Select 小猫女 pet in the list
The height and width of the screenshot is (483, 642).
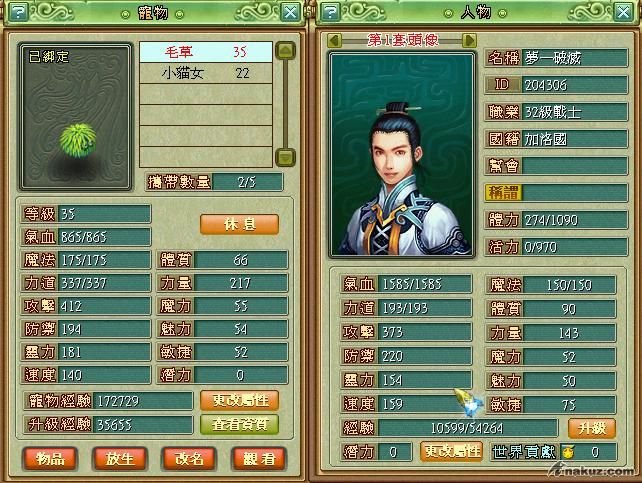(206, 73)
